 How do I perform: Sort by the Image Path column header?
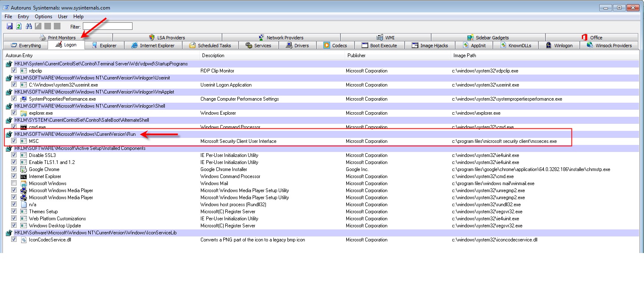pyautogui.click(x=465, y=55)
